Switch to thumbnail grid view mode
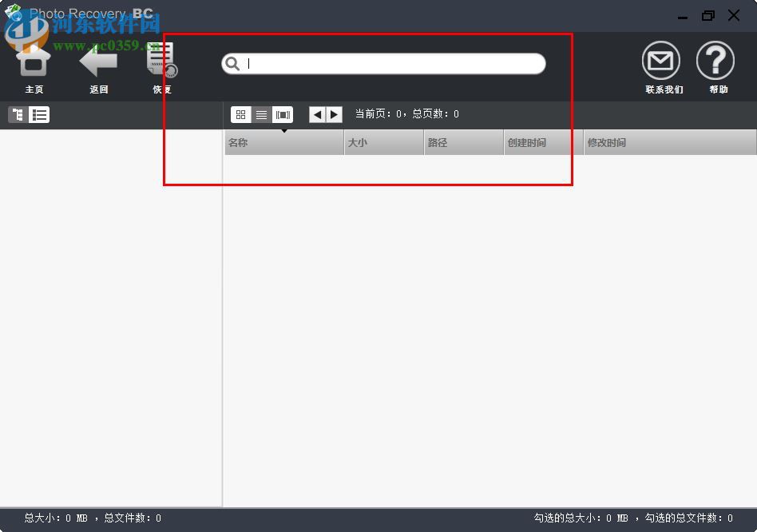 240,114
